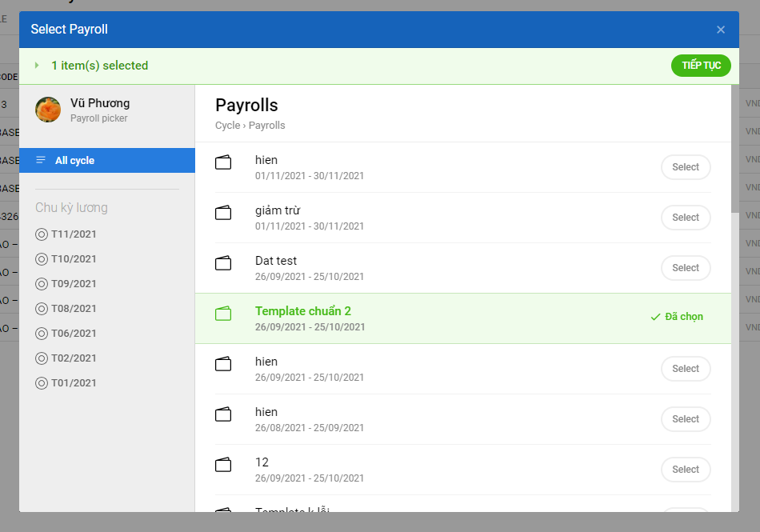Viewport: 760px width, 532px height.
Task: Click Select for giảm trừ payroll
Action: pos(686,218)
